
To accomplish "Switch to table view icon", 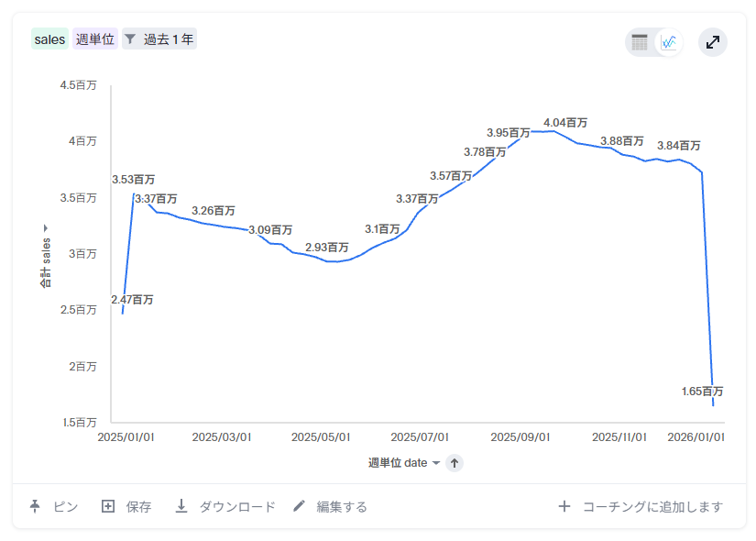I will 640,42.
